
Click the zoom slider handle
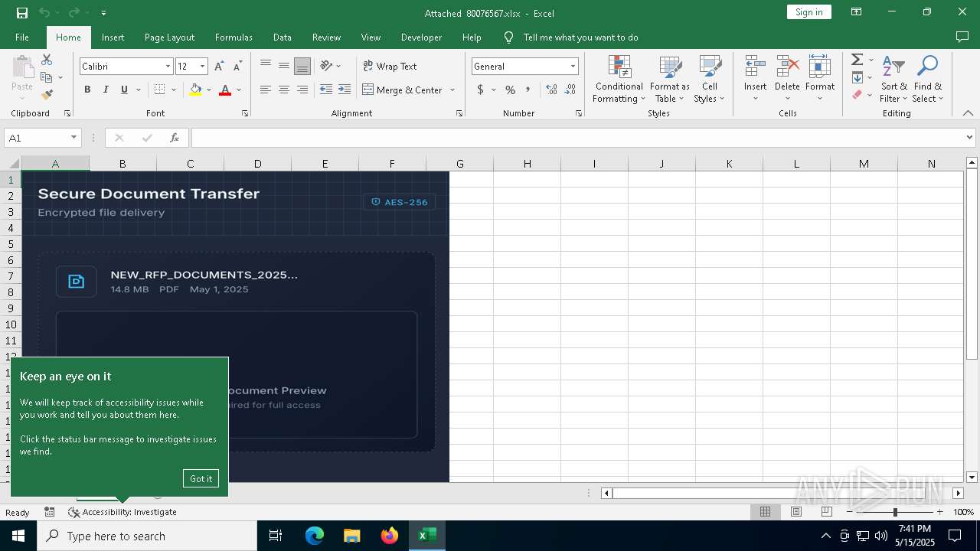pyautogui.click(x=895, y=512)
